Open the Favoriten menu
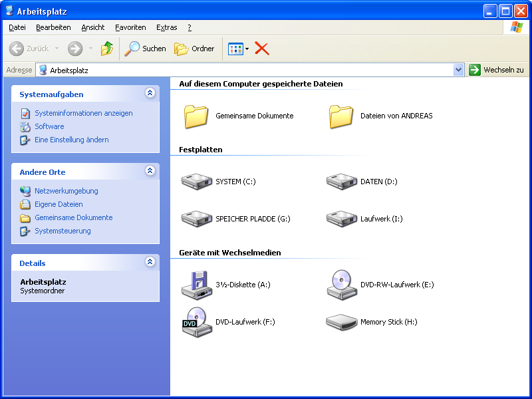This screenshot has height=399, width=532. click(x=130, y=27)
